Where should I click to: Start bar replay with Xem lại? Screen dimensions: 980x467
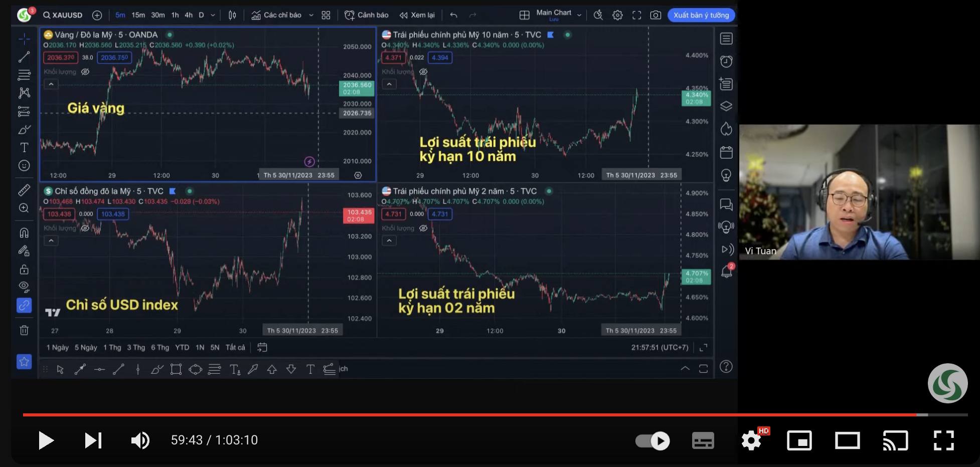[417, 15]
